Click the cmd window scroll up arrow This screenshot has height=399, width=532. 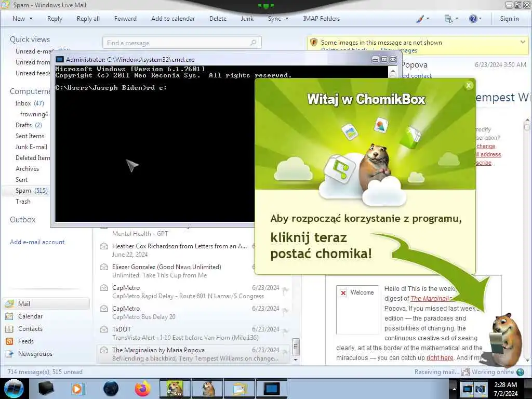point(393,72)
